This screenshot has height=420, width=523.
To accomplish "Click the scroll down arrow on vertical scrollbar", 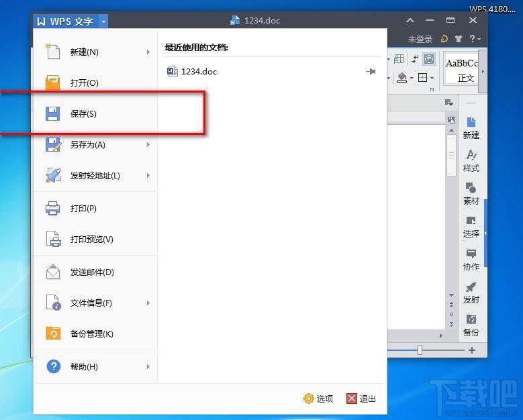I will point(451,295).
